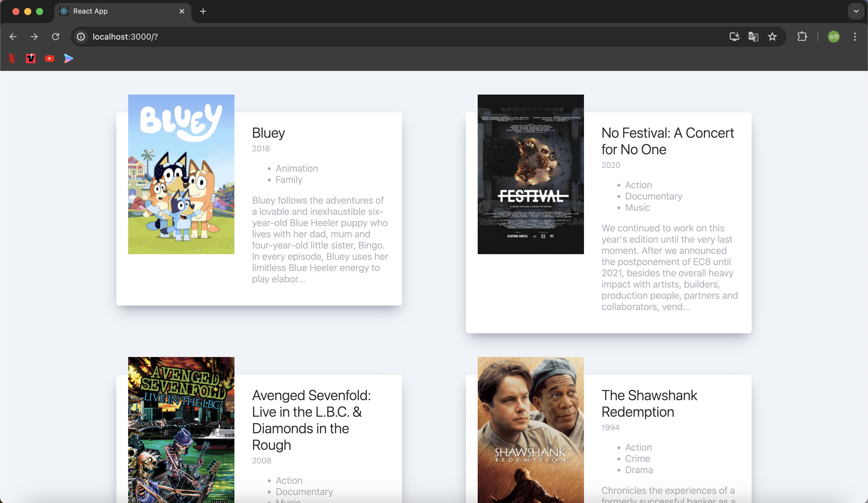Open the extensions puzzle icon
Viewport: 868px width, 503px height.
802,37
